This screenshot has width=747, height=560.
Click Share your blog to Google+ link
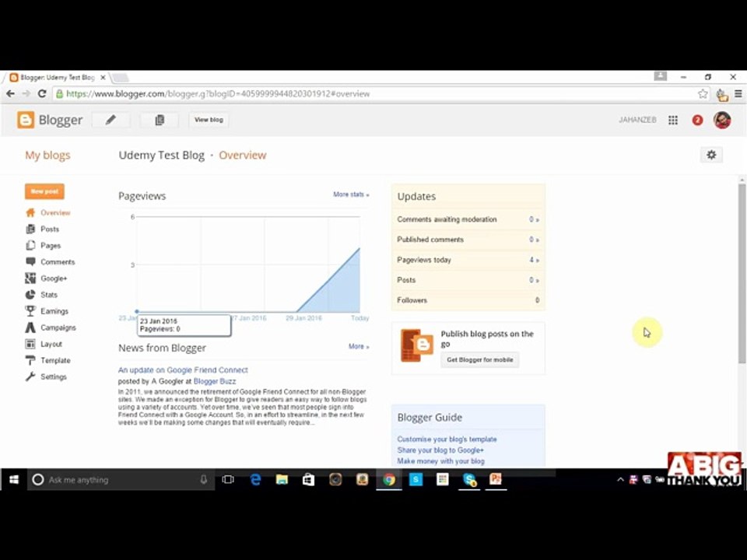point(440,450)
